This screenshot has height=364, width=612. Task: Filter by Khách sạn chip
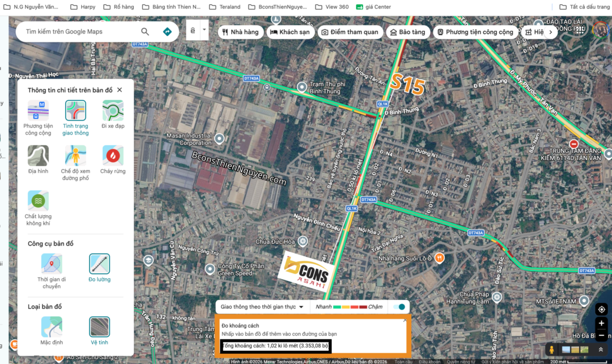click(290, 32)
